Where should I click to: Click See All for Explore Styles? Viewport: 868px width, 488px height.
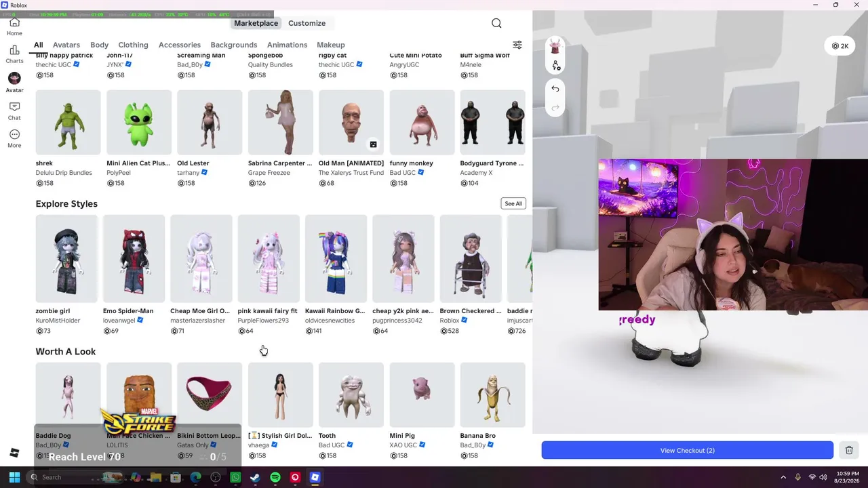(513, 203)
